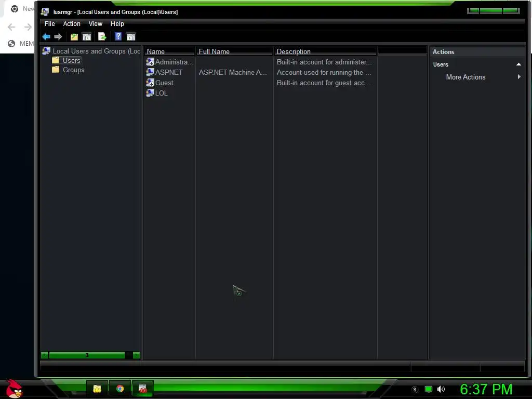Screen dimensions: 532x399
Task: Toggle the Show/Hide Console Tree icon
Action: (87, 36)
